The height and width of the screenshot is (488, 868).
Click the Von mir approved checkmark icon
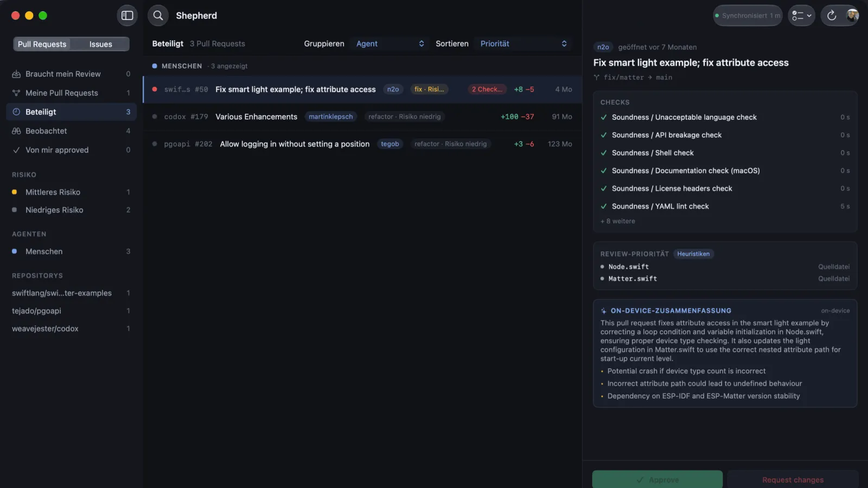16,150
